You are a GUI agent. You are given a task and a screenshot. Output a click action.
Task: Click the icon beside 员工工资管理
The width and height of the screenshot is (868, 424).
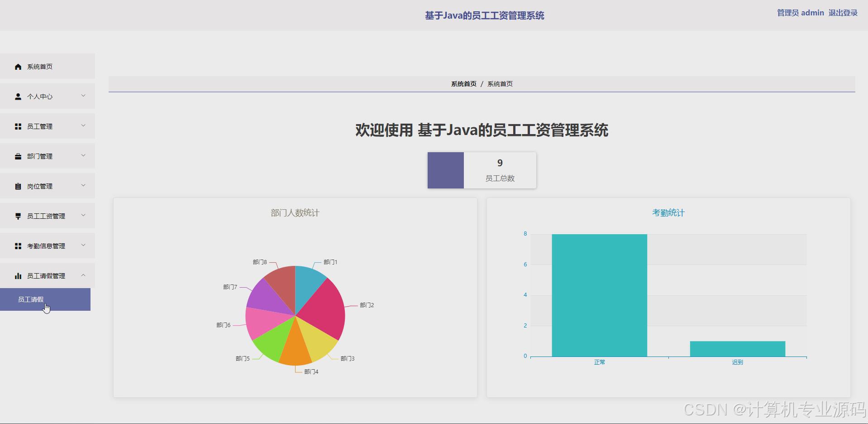pyautogui.click(x=18, y=216)
